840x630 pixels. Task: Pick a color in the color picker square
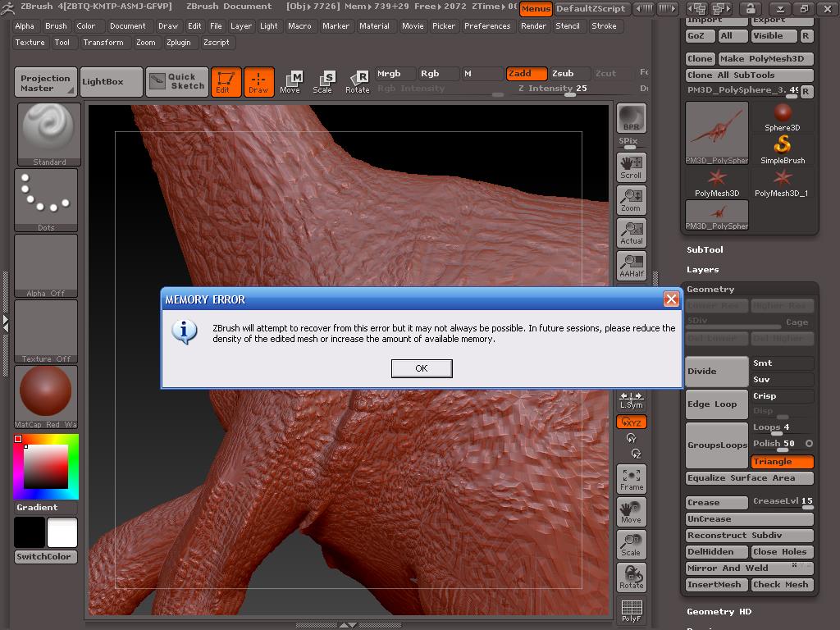point(46,467)
